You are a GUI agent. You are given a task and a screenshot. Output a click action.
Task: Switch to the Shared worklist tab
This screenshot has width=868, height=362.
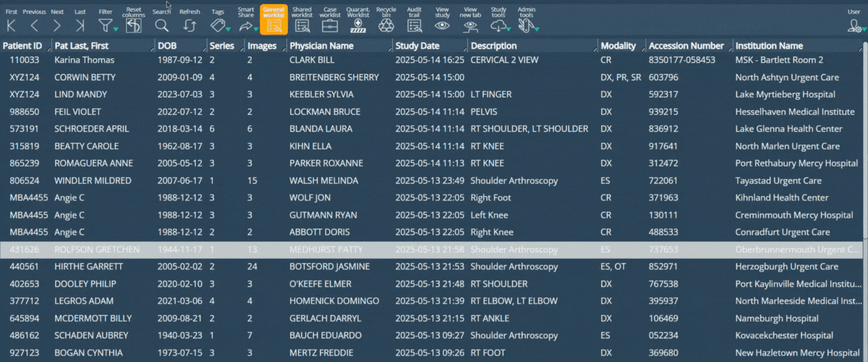302,25
